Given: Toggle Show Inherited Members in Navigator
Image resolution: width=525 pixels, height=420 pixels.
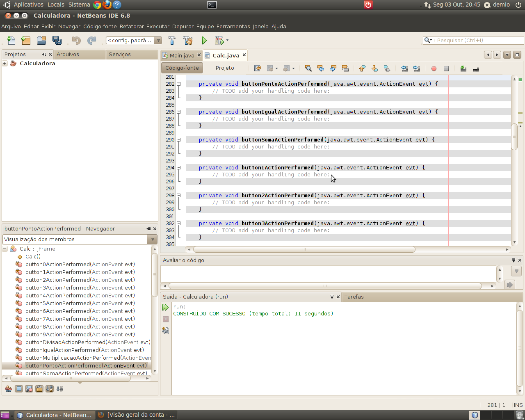Looking at the screenshot, I should pyautogui.click(x=9, y=388).
